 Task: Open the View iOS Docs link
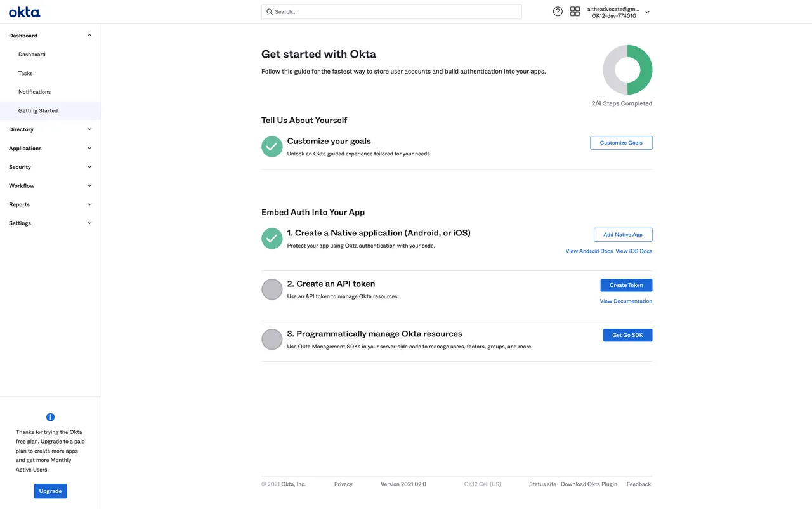(634, 251)
